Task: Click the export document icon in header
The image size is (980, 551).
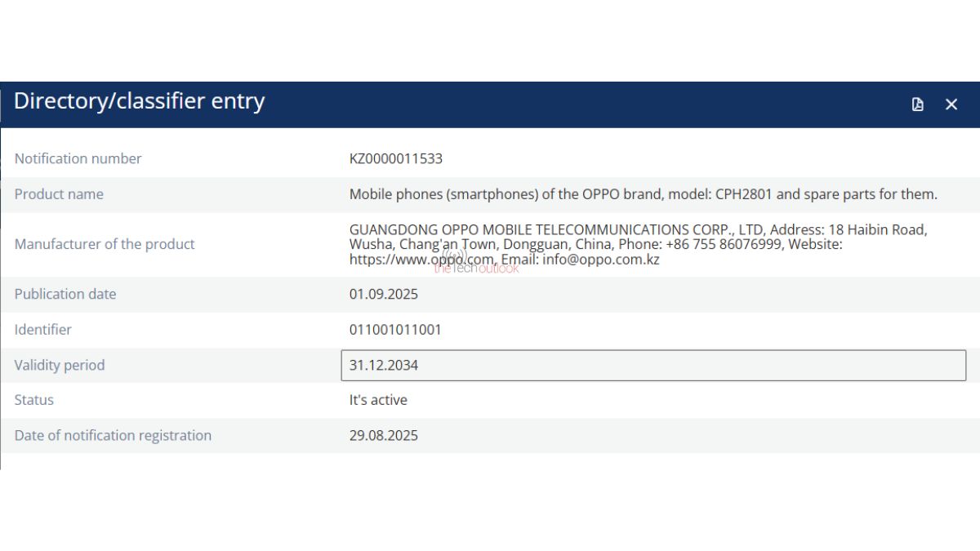Action: point(918,104)
